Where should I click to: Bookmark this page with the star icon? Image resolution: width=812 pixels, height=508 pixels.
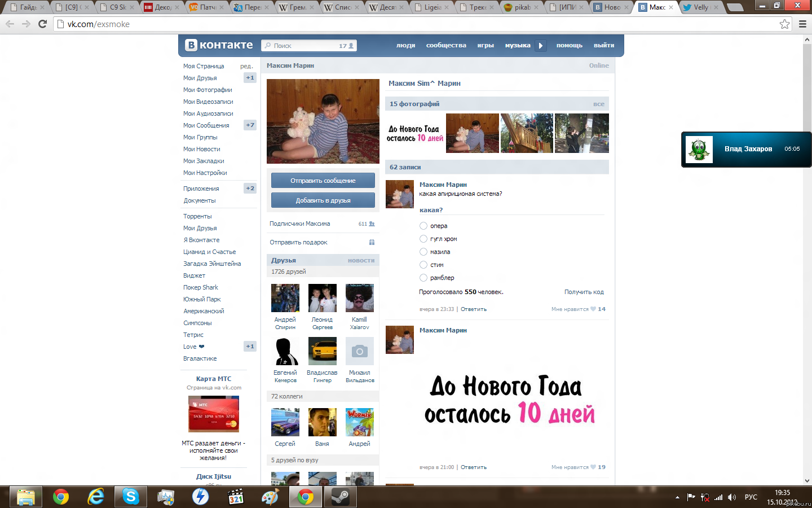(784, 24)
